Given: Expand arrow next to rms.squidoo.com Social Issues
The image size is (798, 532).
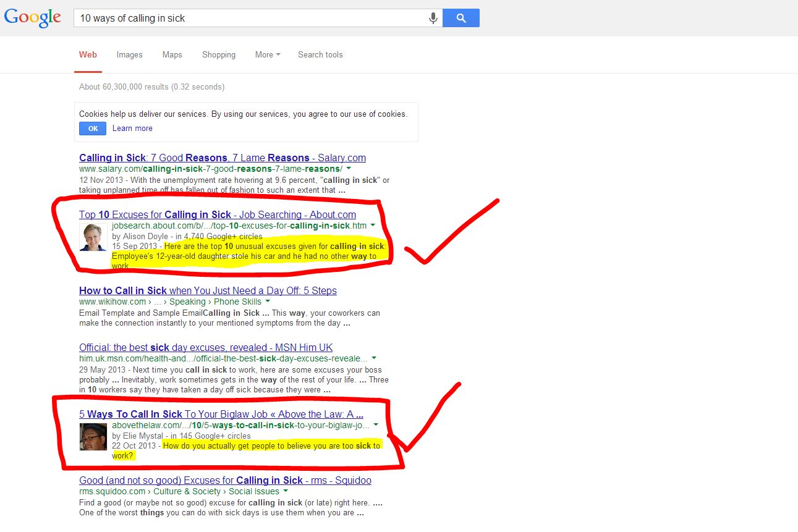Looking at the screenshot, I should pos(286,491).
